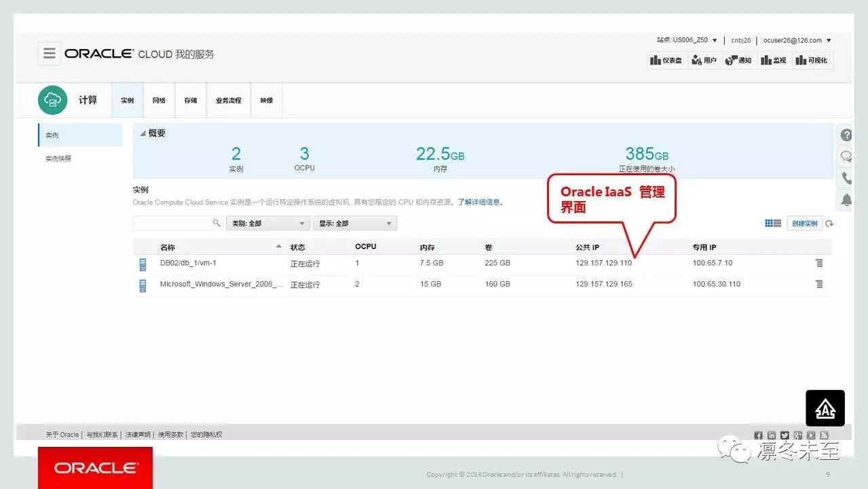Open the bell alerts side icon
868x489 pixels.
click(x=846, y=200)
